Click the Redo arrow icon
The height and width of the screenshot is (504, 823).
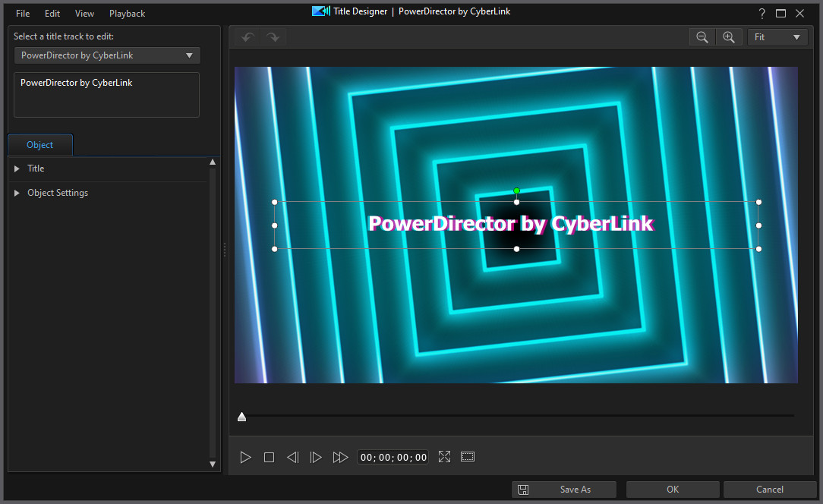(273, 36)
